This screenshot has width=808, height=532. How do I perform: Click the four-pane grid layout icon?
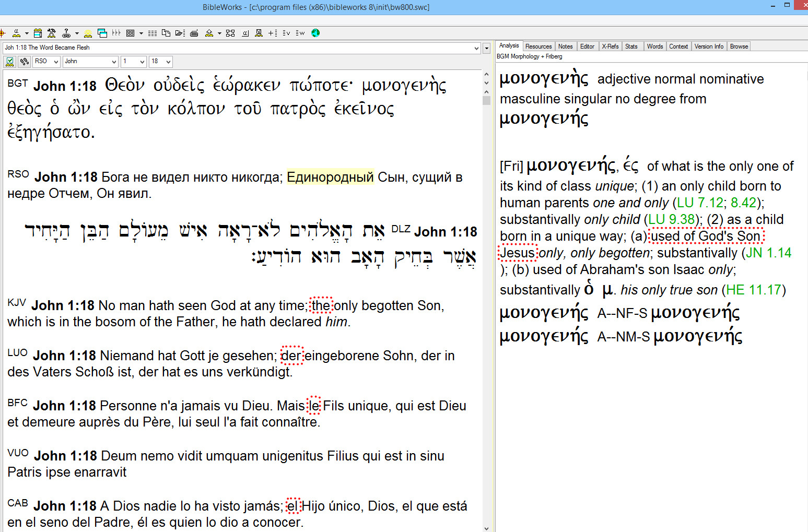coord(130,33)
